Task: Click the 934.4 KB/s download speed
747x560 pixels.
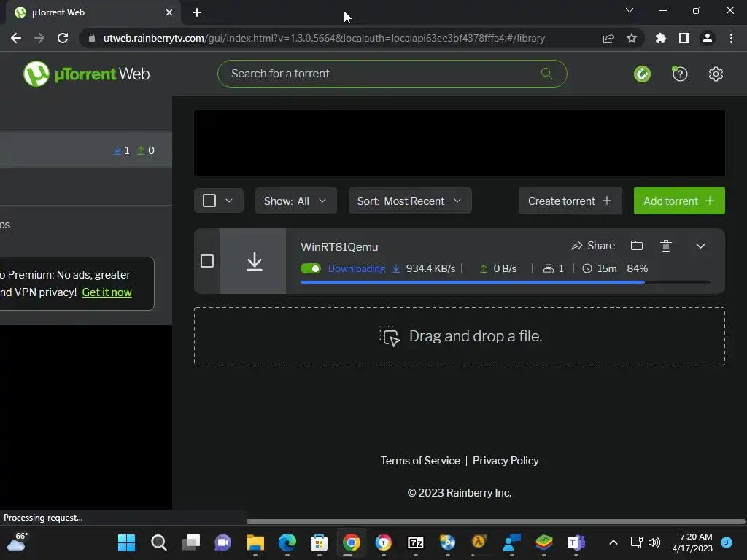Action: [x=430, y=268]
